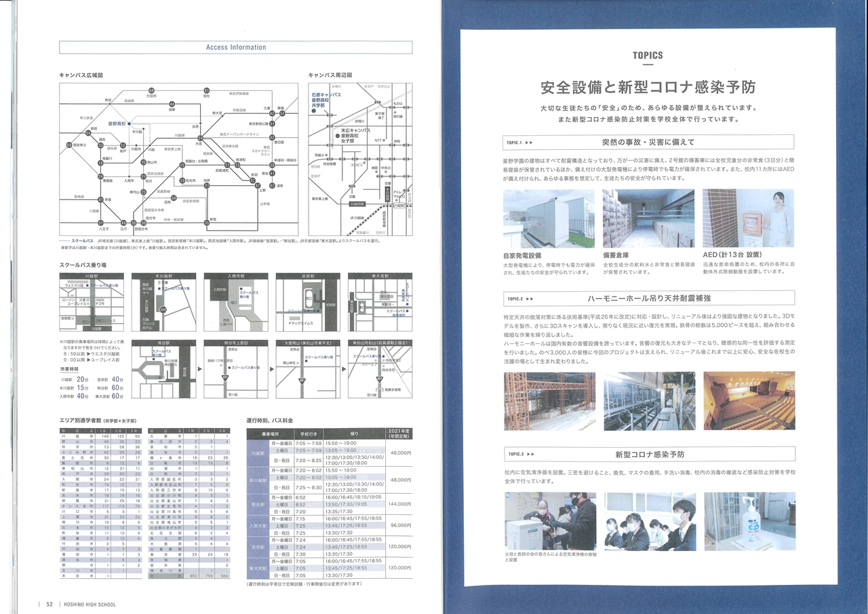Viewport: 868px width, 614px height.
Task: Open the finished Harmony Hall auditorium photo
Action: (748, 402)
